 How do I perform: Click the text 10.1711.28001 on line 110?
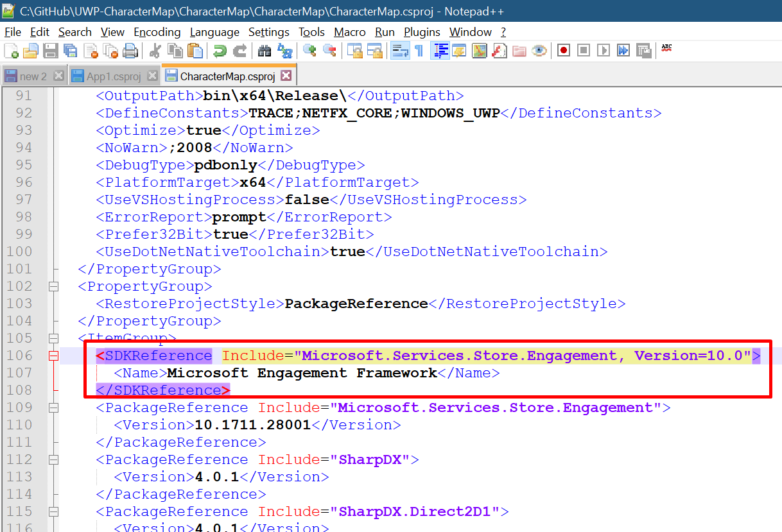pyautogui.click(x=253, y=425)
